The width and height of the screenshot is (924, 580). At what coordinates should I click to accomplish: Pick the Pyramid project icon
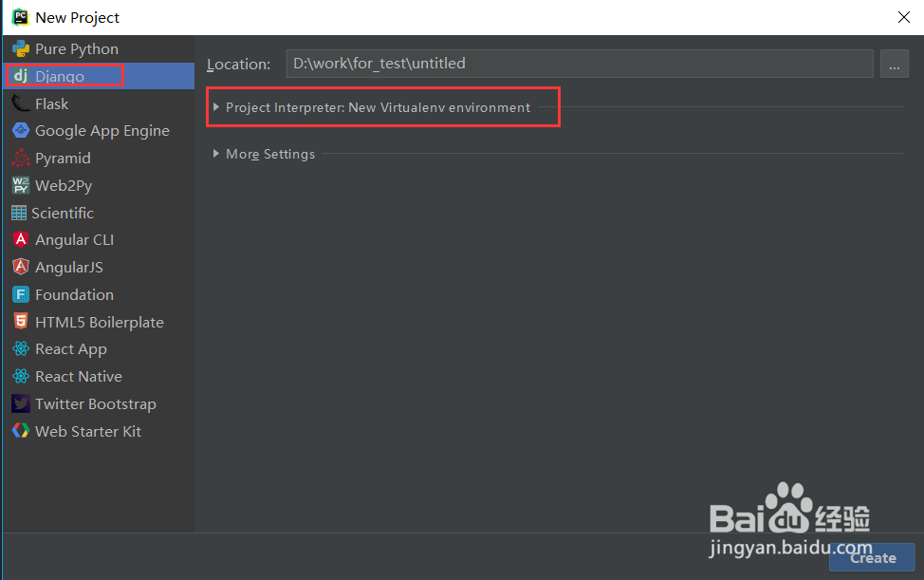[x=21, y=158]
